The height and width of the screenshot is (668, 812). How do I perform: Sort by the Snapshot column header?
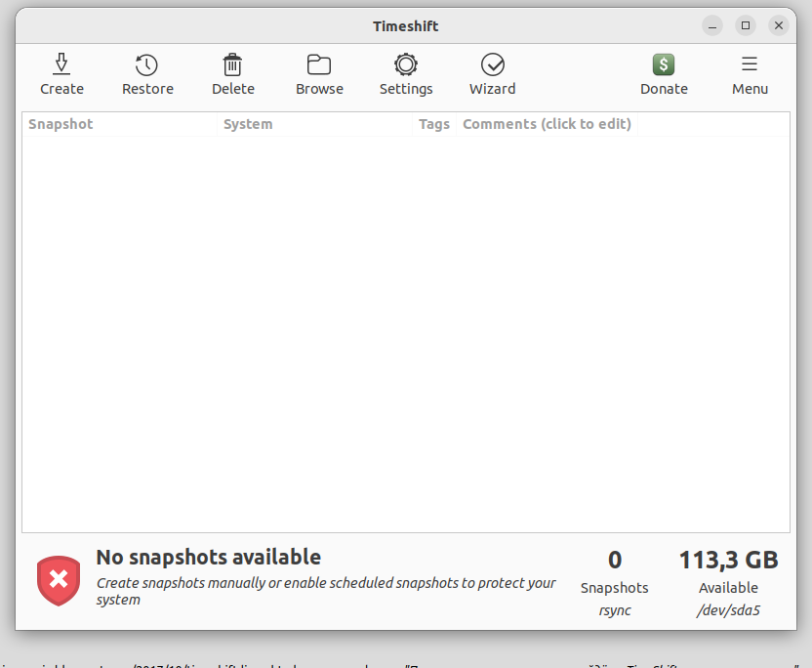coord(120,124)
